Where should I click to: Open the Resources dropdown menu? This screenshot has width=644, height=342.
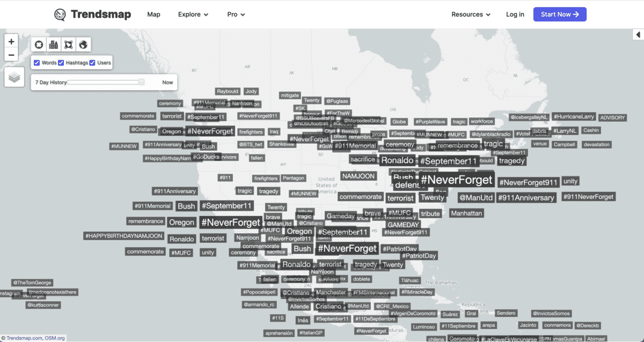471,14
